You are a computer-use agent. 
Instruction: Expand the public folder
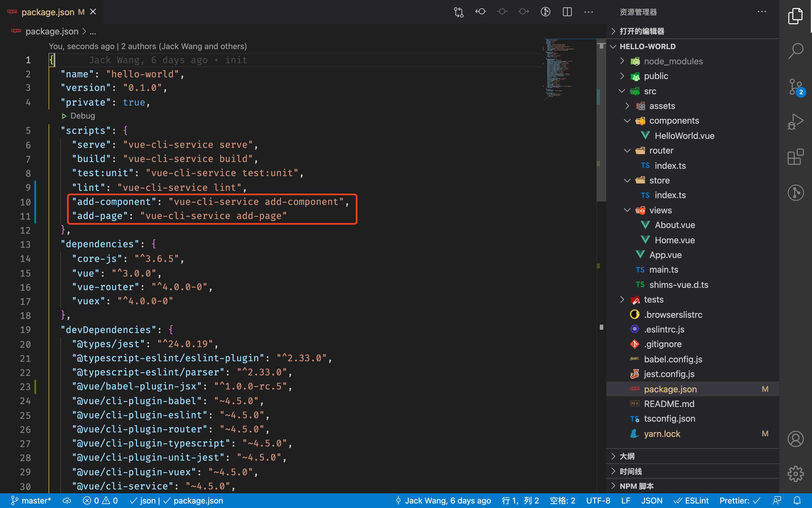pos(692,76)
